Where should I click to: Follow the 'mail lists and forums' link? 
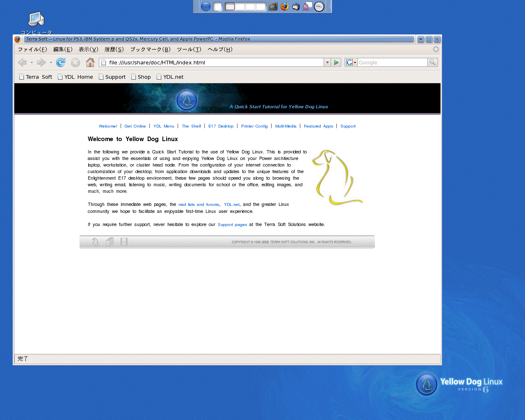click(199, 205)
